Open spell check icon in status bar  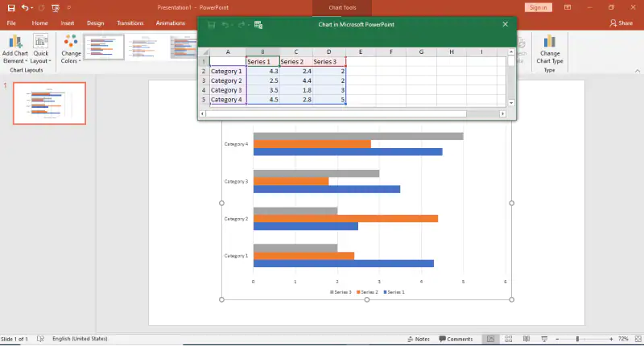coord(40,339)
